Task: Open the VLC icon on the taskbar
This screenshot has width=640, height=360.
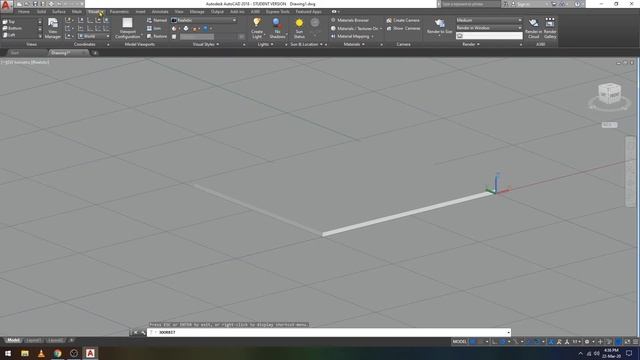Action: coord(41,353)
